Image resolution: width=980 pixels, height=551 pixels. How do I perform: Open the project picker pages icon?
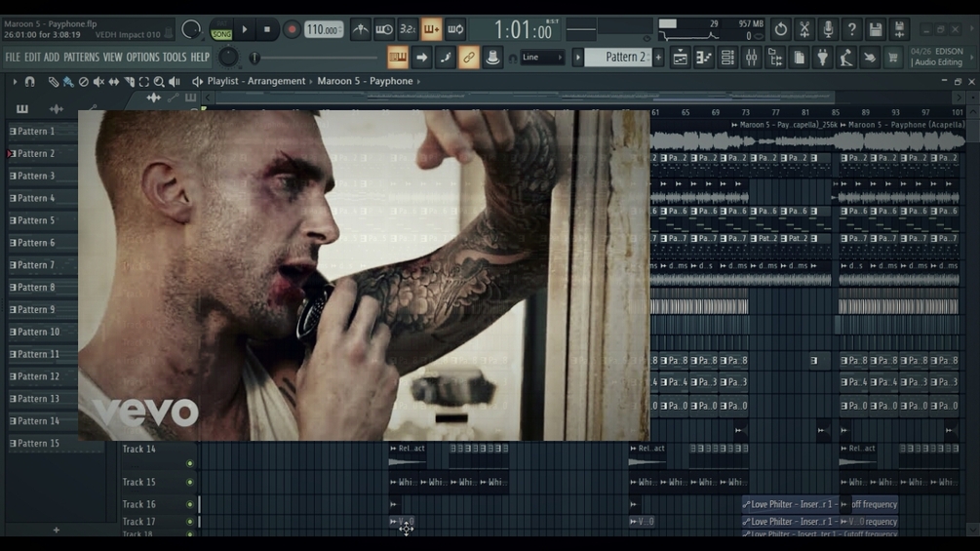click(x=799, y=58)
